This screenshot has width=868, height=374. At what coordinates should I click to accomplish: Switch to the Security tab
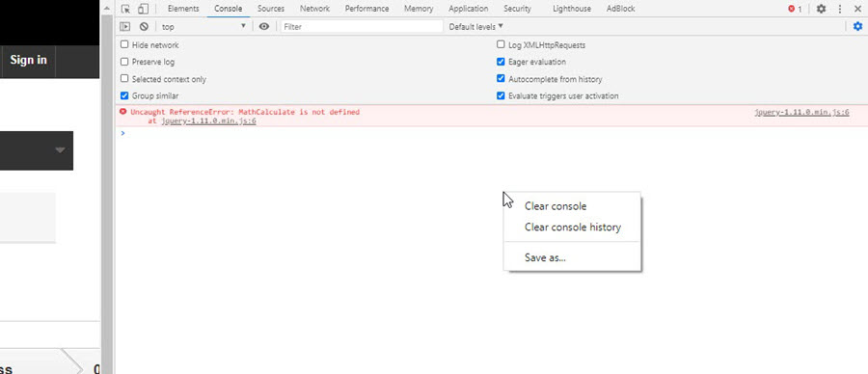pos(517,9)
